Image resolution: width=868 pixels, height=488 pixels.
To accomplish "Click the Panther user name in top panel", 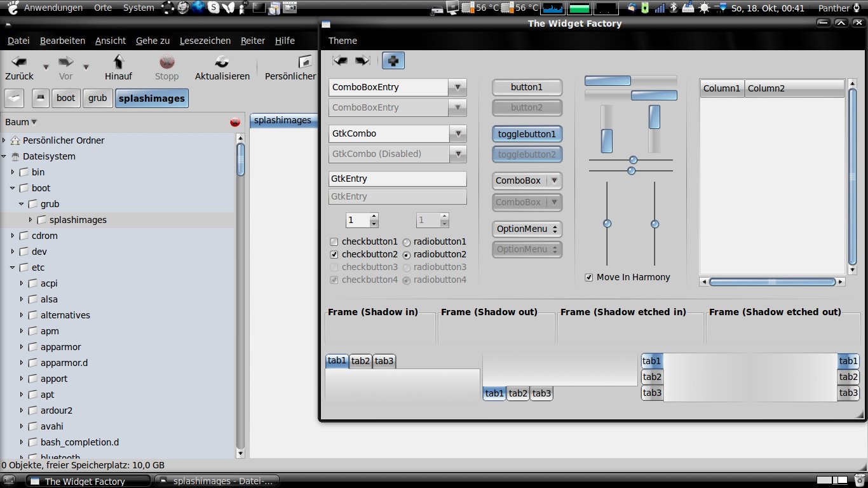I will [x=834, y=8].
